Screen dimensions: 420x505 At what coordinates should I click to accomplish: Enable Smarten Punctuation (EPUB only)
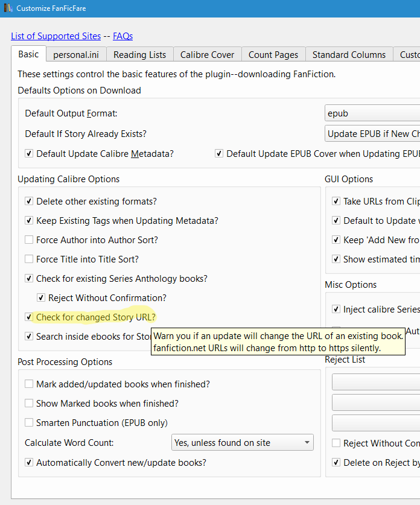coord(29,423)
